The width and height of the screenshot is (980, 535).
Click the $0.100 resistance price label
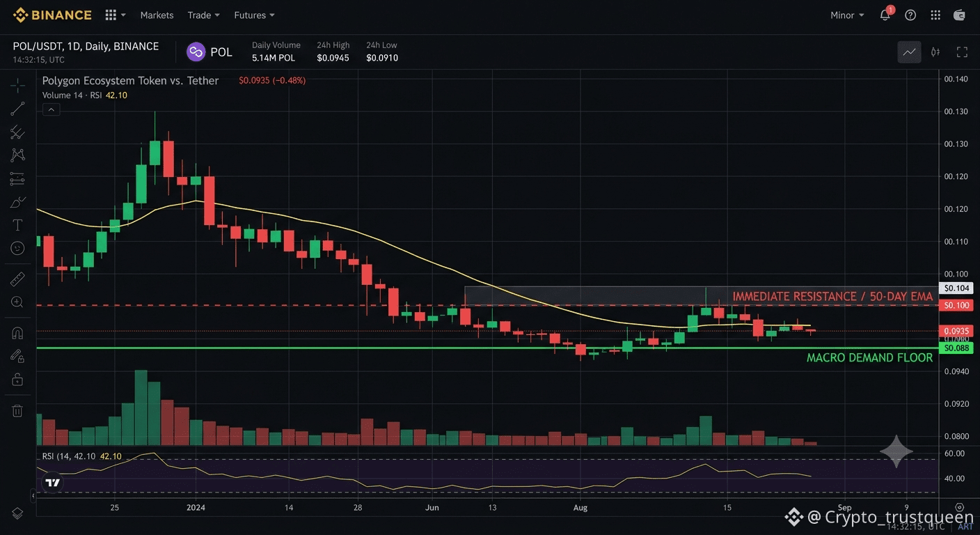coord(955,305)
